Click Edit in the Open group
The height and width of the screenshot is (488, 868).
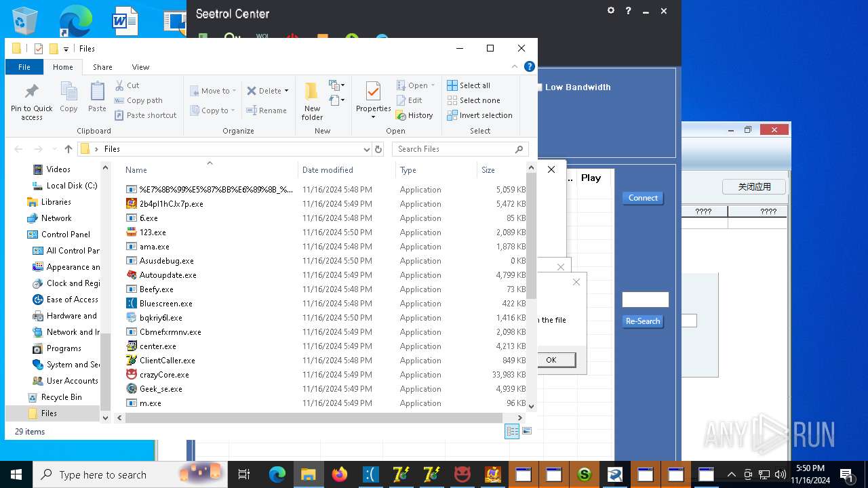pyautogui.click(x=410, y=100)
